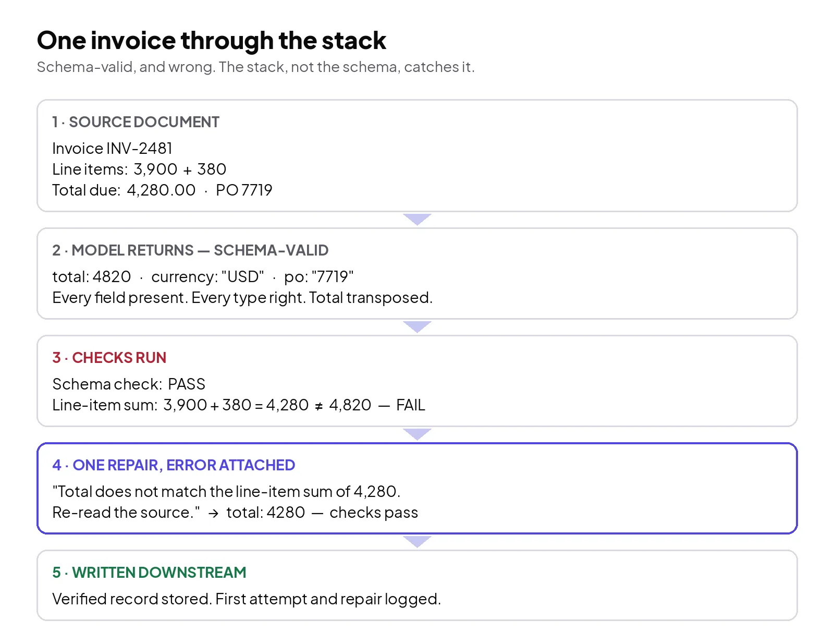This screenshot has height=644, width=834.
Task: Click the '3 · CHECKS RUN' heading
Action: pos(109,358)
